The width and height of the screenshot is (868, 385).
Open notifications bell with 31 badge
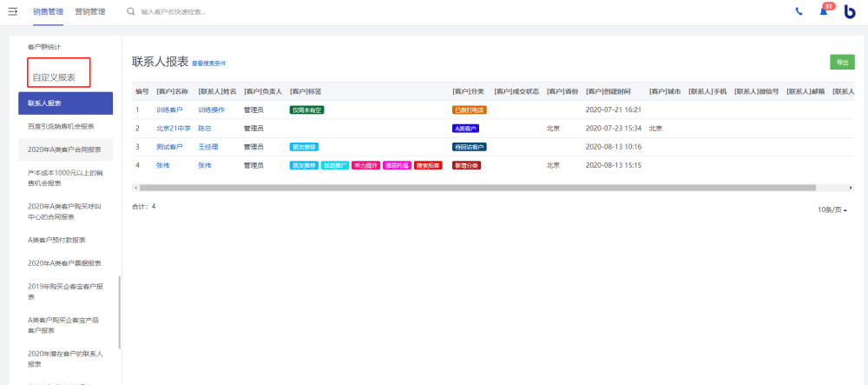click(824, 12)
